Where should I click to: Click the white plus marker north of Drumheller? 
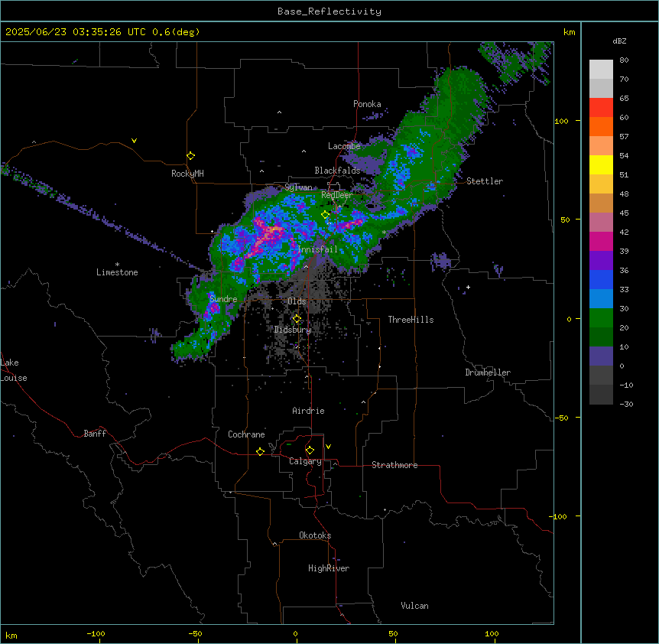coord(468,287)
